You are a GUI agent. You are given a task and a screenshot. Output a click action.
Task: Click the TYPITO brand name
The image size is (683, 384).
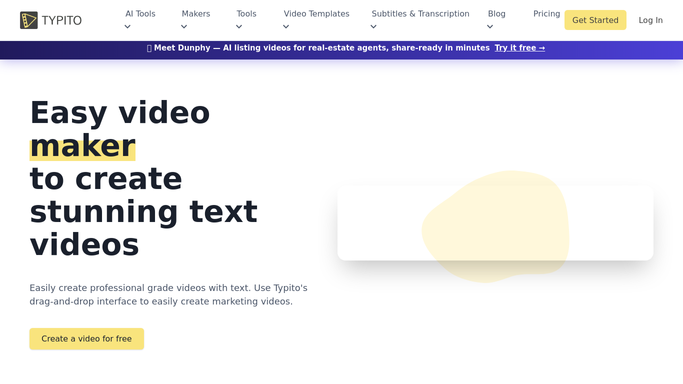pos(61,20)
